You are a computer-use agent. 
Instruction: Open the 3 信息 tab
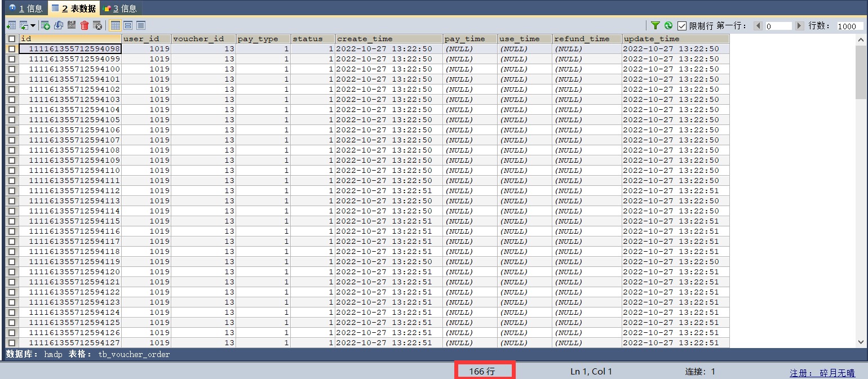(x=120, y=8)
